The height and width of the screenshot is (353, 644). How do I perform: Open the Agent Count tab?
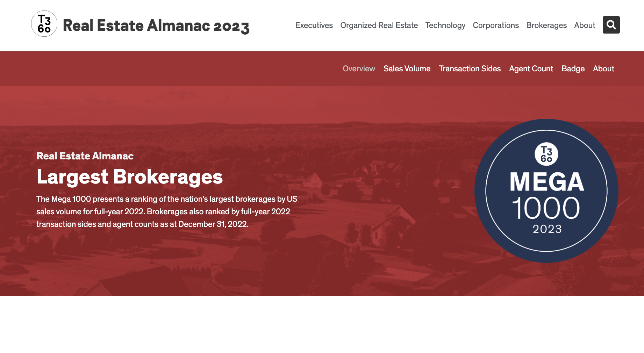point(531,69)
